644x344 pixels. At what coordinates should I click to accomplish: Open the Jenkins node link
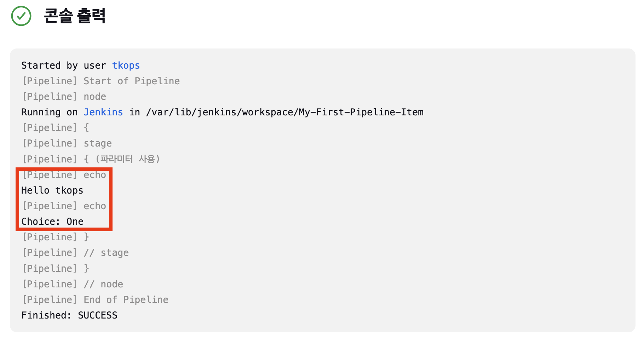[x=103, y=112]
